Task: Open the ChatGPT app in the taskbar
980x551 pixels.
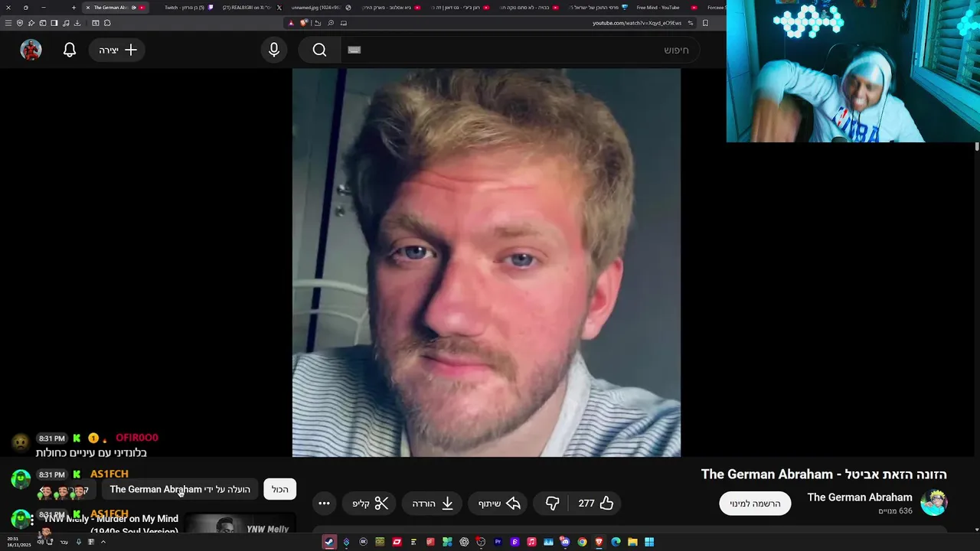Action: pos(464,542)
